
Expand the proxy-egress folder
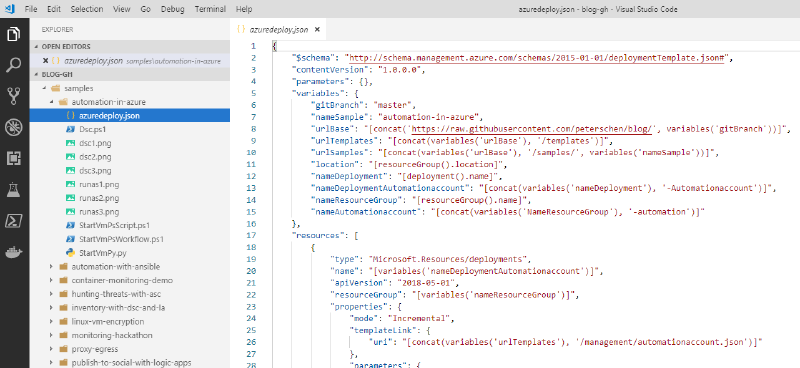pos(52,349)
